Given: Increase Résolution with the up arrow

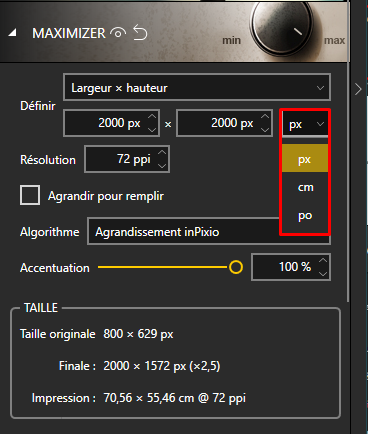Looking at the screenshot, I should (x=162, y=153).
